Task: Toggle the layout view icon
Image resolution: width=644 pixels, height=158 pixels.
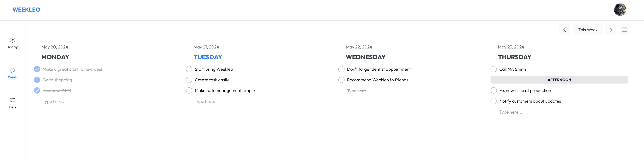Action: coord(624,30)
